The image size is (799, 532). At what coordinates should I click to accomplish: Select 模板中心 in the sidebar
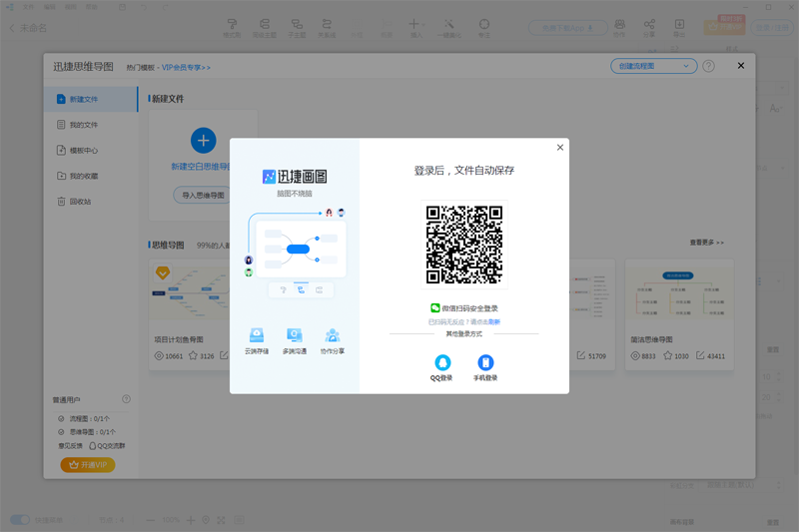click(84, 151)
